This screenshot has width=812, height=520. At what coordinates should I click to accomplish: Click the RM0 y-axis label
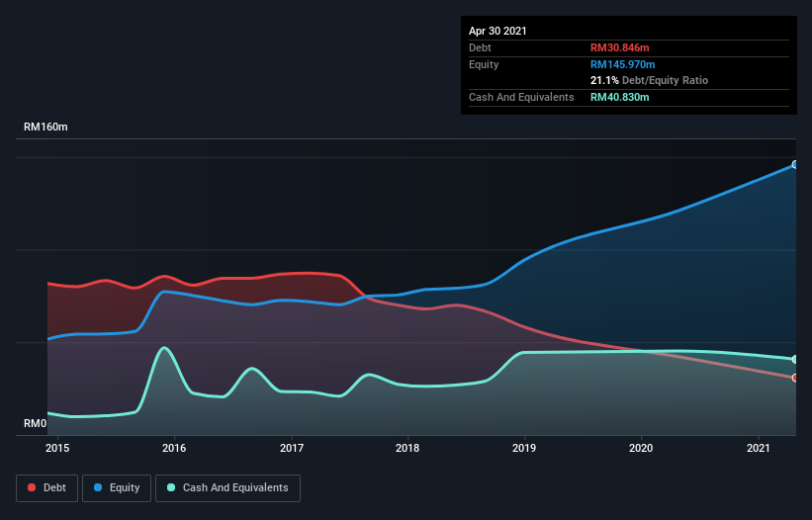tap(36, 423)
